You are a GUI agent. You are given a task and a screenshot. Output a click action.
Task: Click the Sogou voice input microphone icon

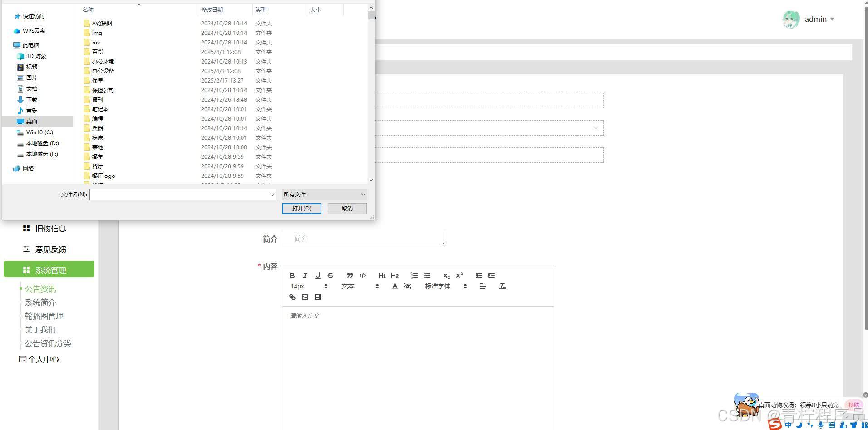point(821,425)
